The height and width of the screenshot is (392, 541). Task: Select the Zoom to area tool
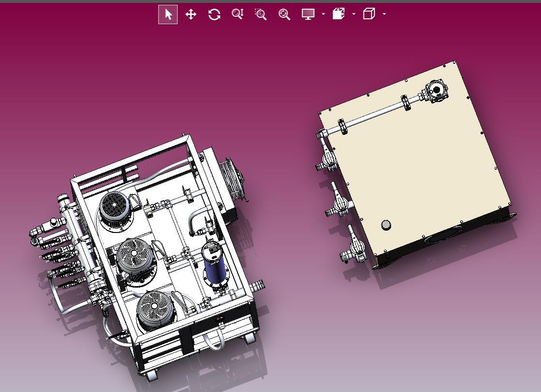pos(261,15)
